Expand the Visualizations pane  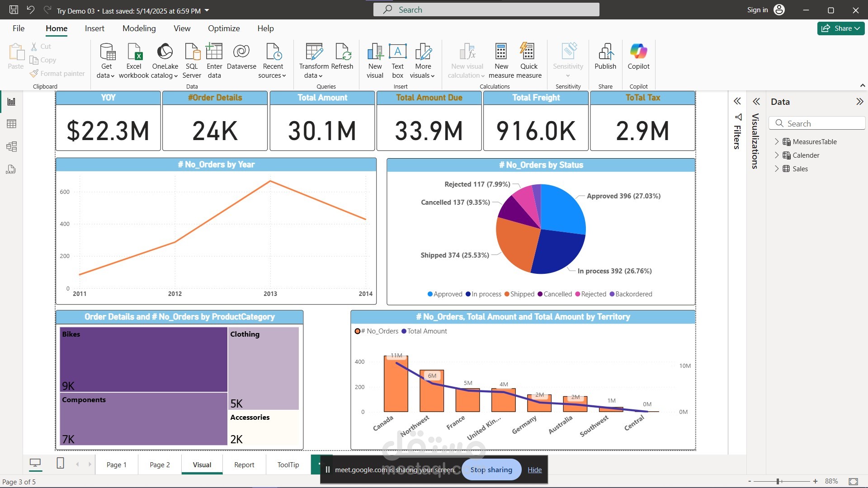756,101
